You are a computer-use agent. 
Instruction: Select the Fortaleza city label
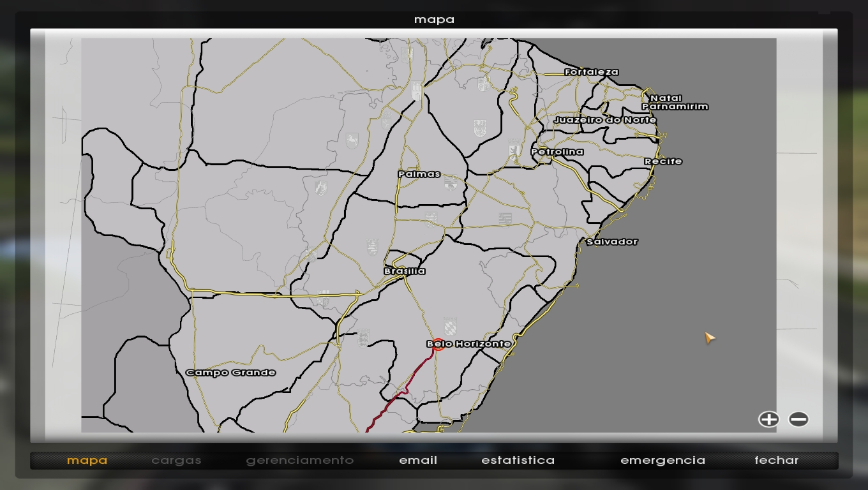coord(592,72)
